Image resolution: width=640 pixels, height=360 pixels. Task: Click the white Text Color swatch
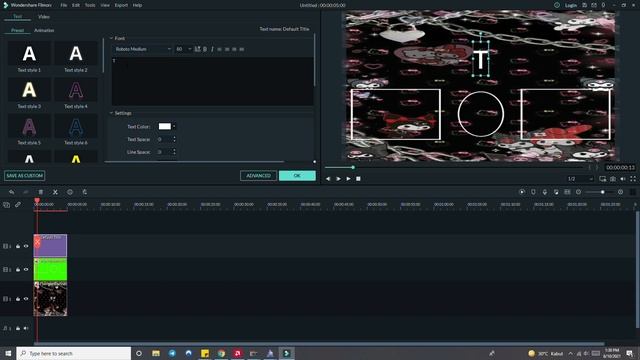tap(165, 127)
